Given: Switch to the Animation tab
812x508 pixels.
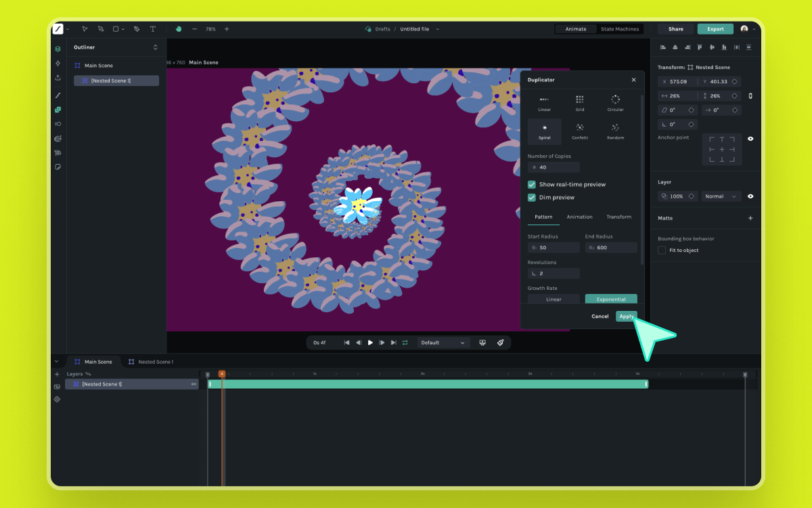Looking at the screenshot, I should (x=579, y=217).
